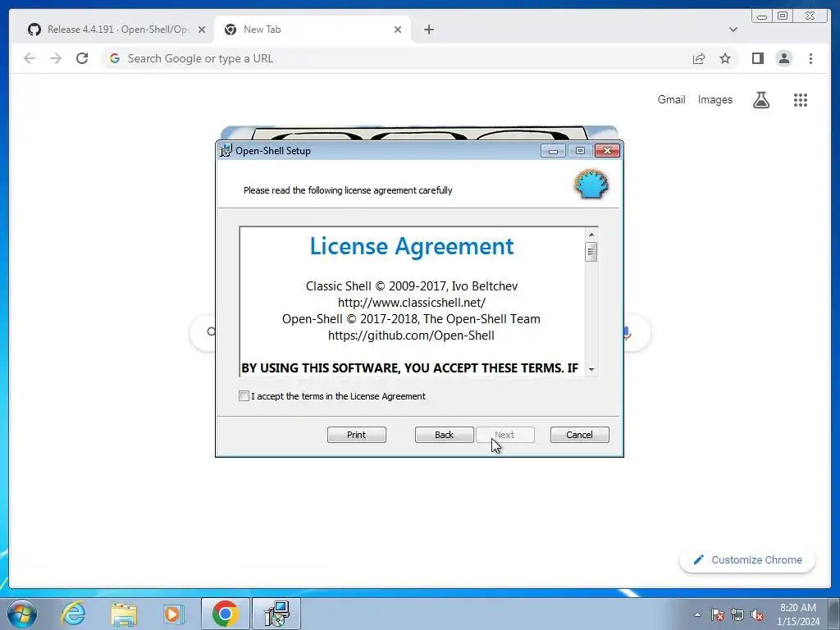Click https://github.com/Open-Shell text in license
This screenshot has width=840, height=630.
click(412, 336)
